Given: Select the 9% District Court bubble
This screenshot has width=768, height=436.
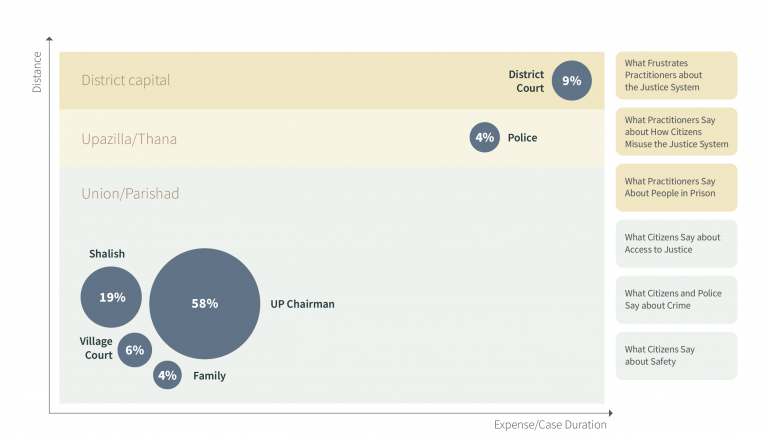Looking at the screenshot, I should 572,81.
